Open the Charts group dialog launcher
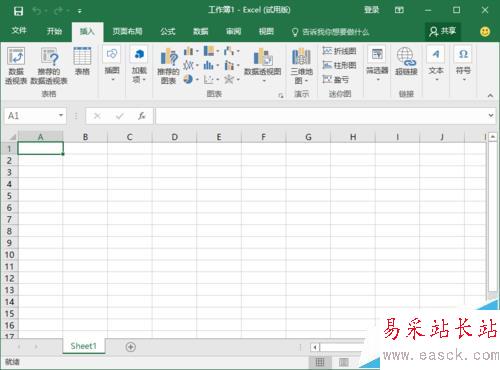The image size is (500, 370). pos(281,96)
